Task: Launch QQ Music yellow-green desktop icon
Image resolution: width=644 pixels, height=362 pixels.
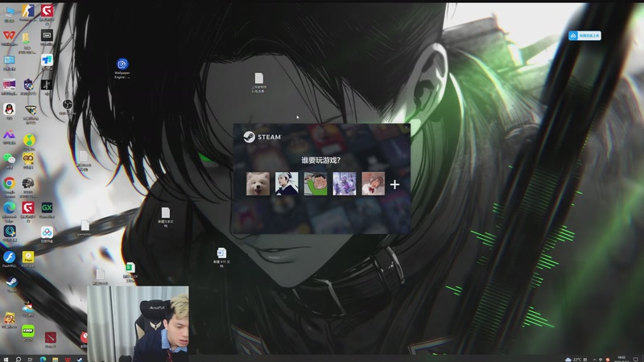Action: (x=29, y=143)
